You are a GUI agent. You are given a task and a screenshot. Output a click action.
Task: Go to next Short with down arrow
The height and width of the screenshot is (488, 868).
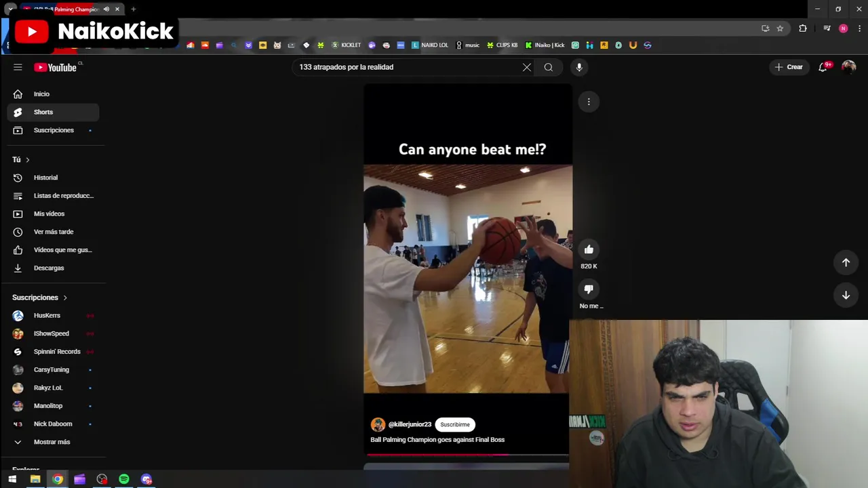click(x=846, y=296)
